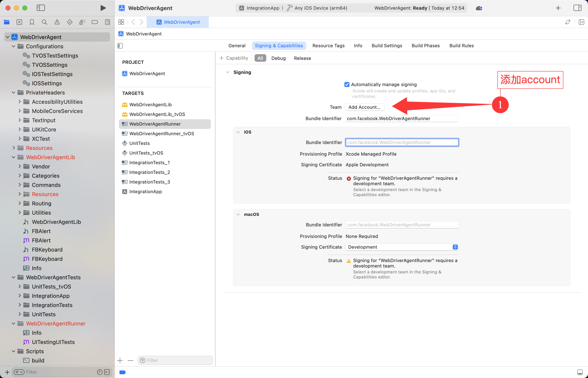This screenshot has width=588, height=378.
Task: Collapse the iOS signing section
Action: point(238,132)
